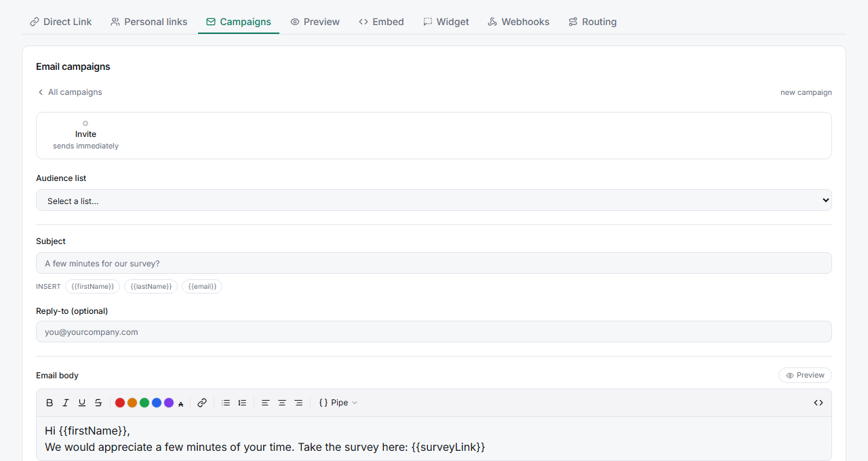This screenshot has width=868, height=461.
Task: Open the Audience list select dropdown
Action: click(434, 200)
